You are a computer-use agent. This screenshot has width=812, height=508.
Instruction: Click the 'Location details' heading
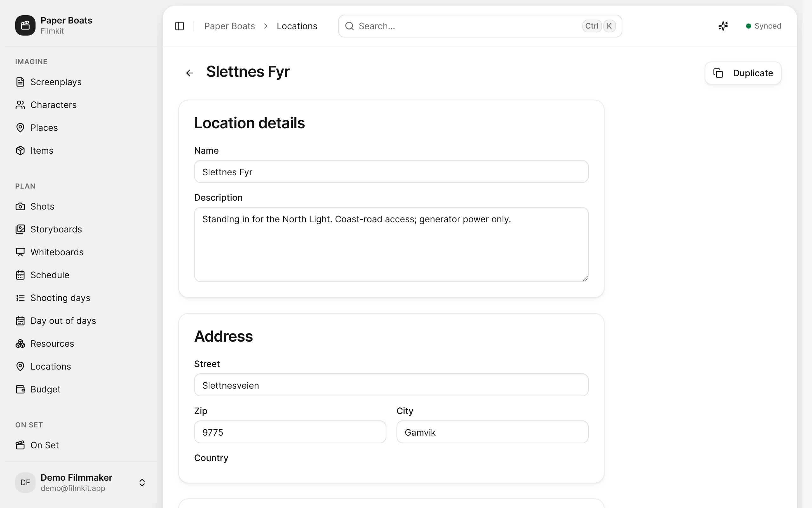tap(249, 123)
